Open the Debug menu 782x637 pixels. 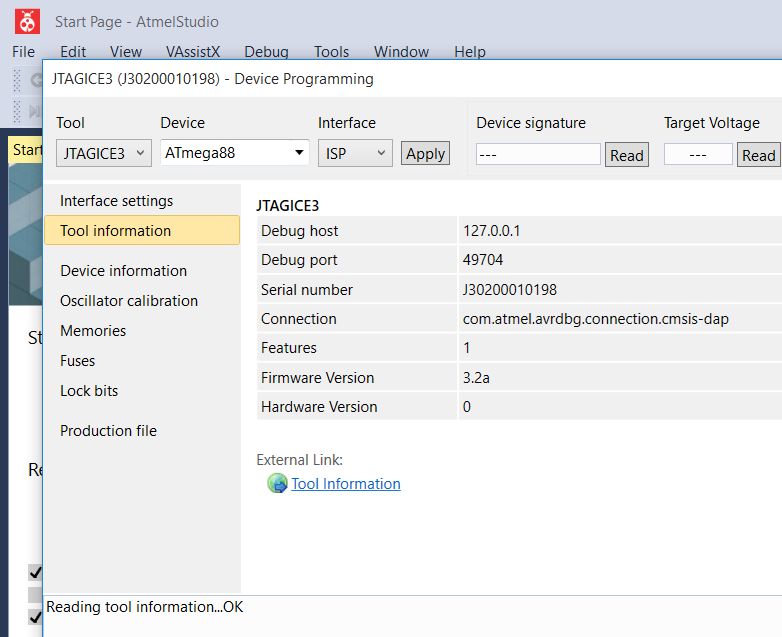coord(266,51)
